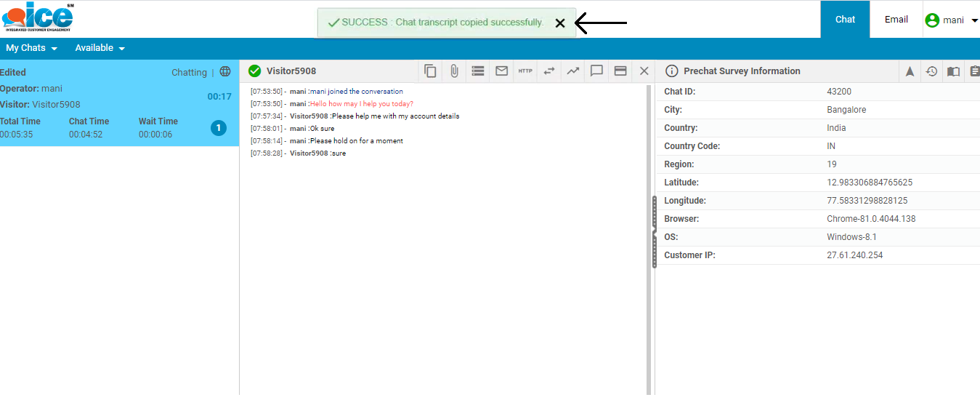Open the Available status dropdown
The image size is (980, 400).
click(100, 48)
